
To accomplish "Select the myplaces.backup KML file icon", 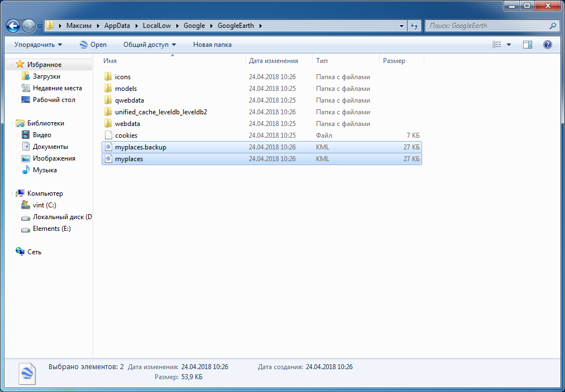I will click(x=108, y=147).
